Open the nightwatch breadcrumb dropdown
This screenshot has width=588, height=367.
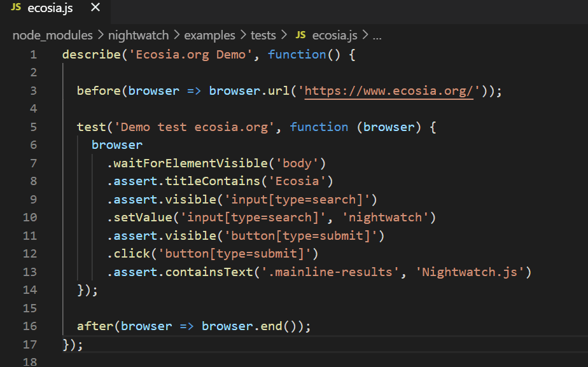click(x=138, y=35)
